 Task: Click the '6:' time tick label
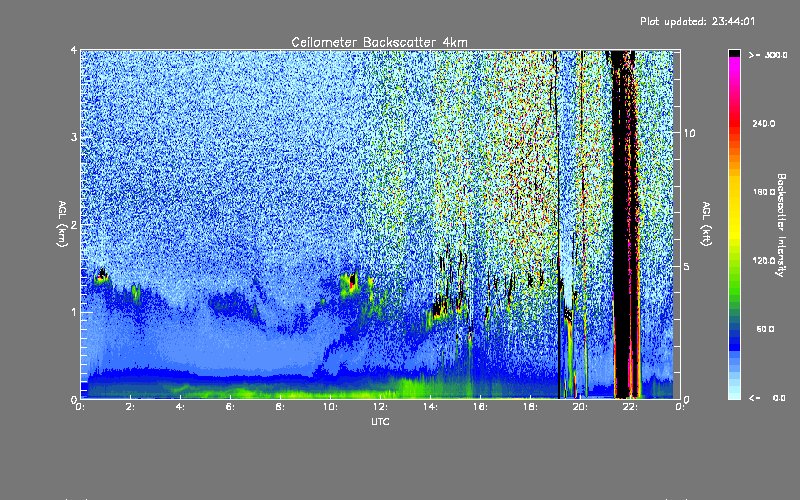point(230,407)
